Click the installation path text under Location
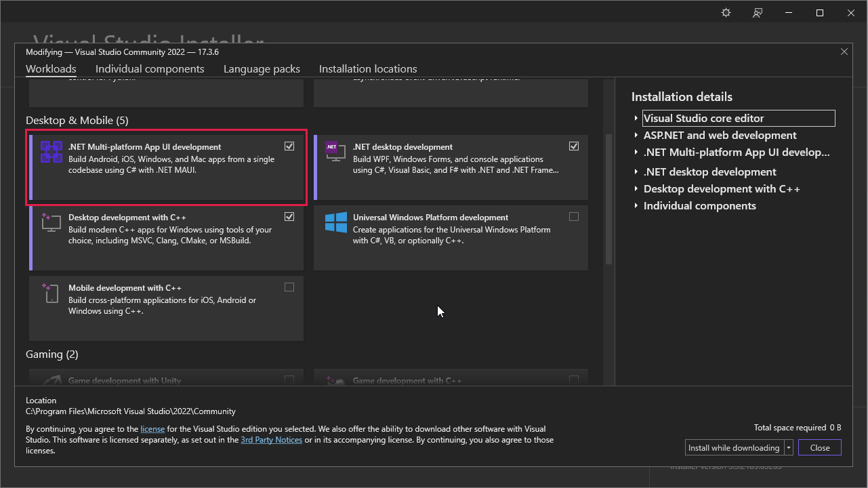 (131, 411)
